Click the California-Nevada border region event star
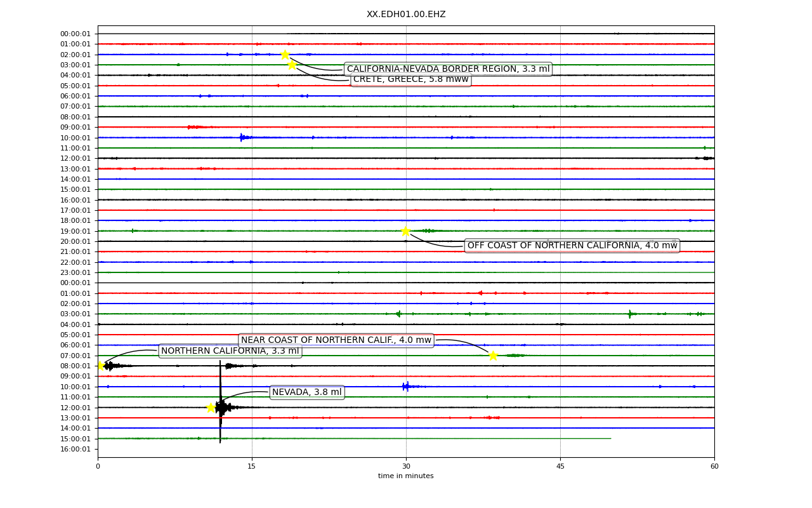Screen dimensions: 812x508 tap(285, 55)
